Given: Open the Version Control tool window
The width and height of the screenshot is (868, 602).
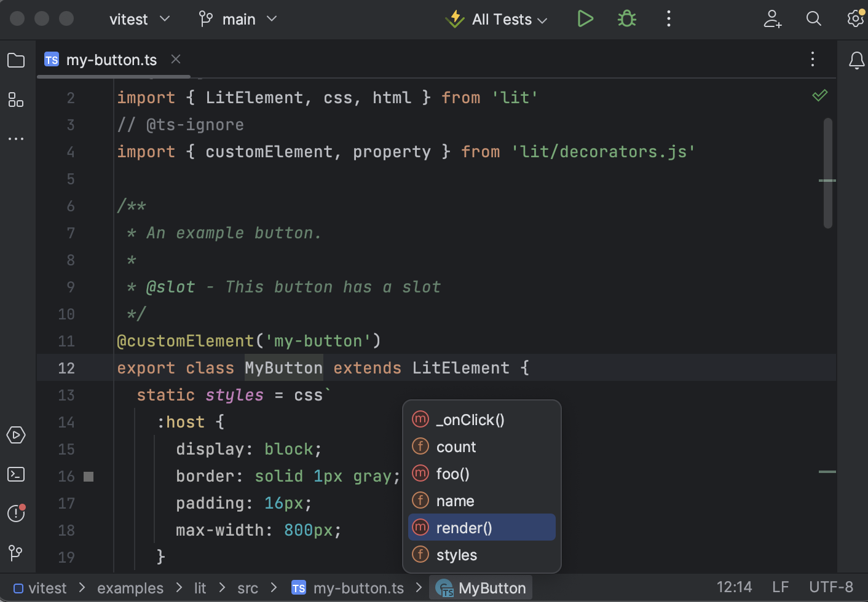Looking at the screenshot, I should 16,553.
